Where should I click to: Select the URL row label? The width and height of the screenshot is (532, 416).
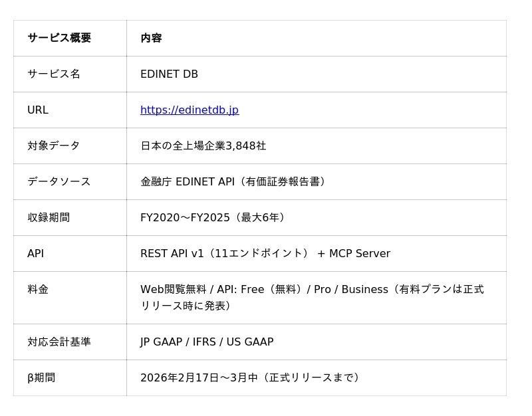pos(38,110)
